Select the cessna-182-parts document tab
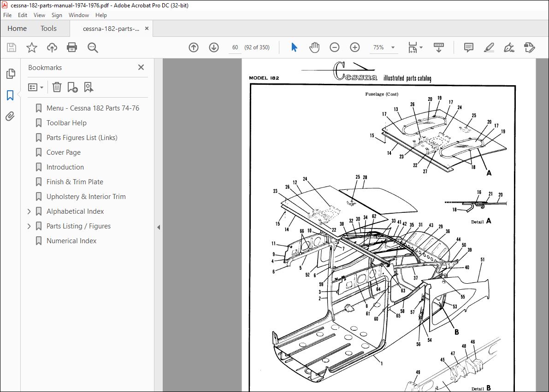 [x=111, y=29]
